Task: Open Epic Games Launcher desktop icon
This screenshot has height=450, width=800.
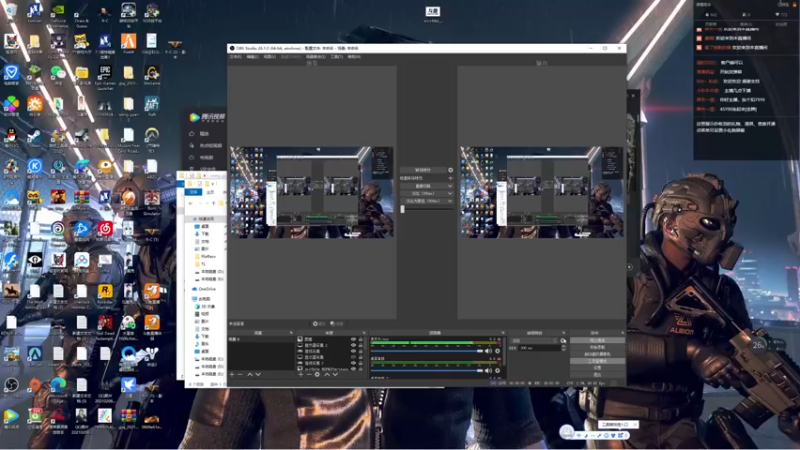Action: tap(105, 77)
